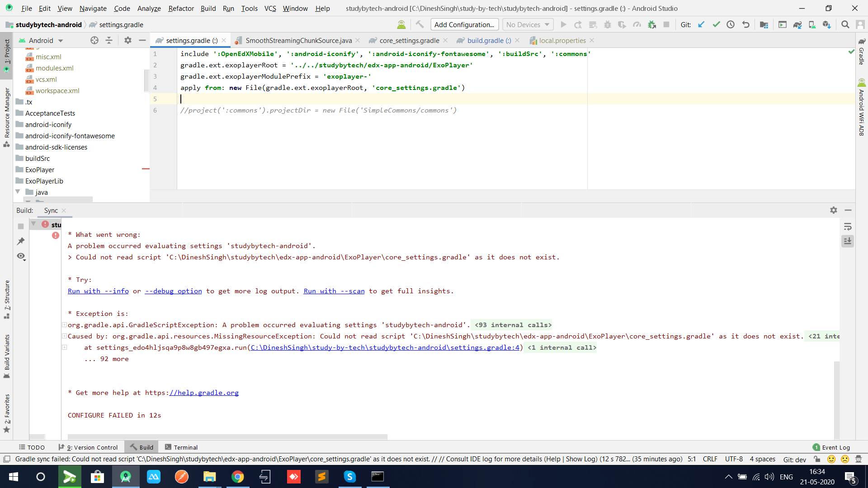868x488 pixels.
Task: Open the AVD Manager phone icon
Action: click(812, 25)
